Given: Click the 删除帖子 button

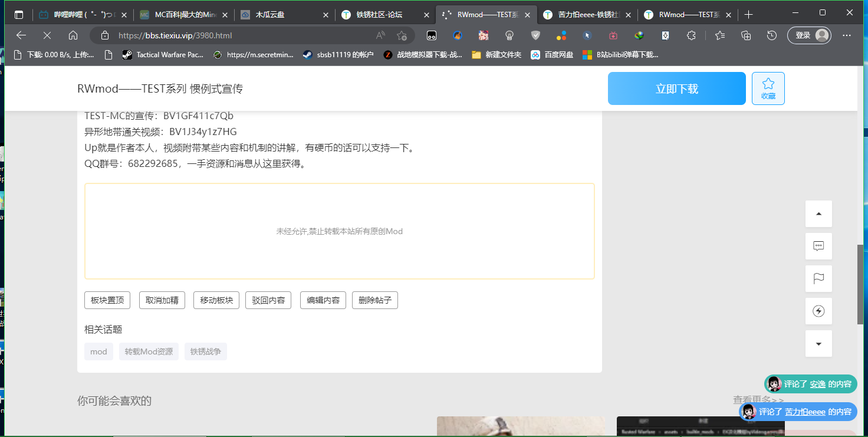Looking at the screenshot, I should click(374, 300).
